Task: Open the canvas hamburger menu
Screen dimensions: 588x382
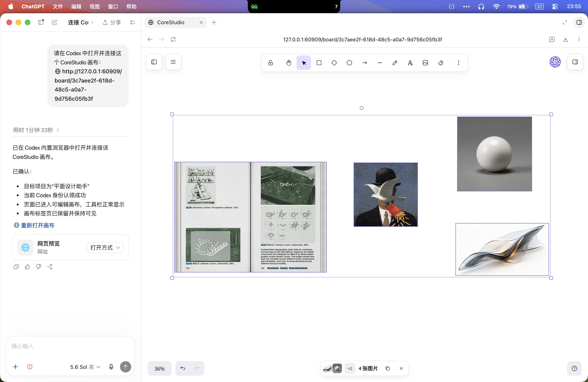Action: coord(173,62)
